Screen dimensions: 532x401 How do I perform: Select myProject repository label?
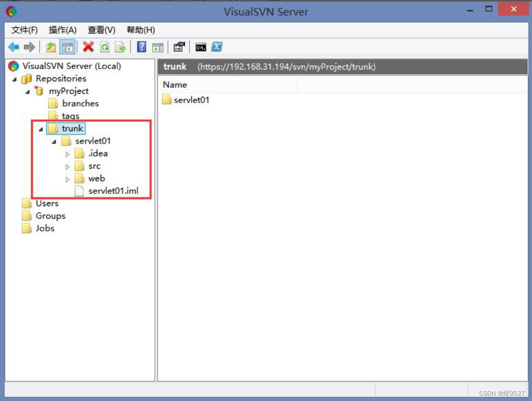pyautogui.click(x=69, y=91)
